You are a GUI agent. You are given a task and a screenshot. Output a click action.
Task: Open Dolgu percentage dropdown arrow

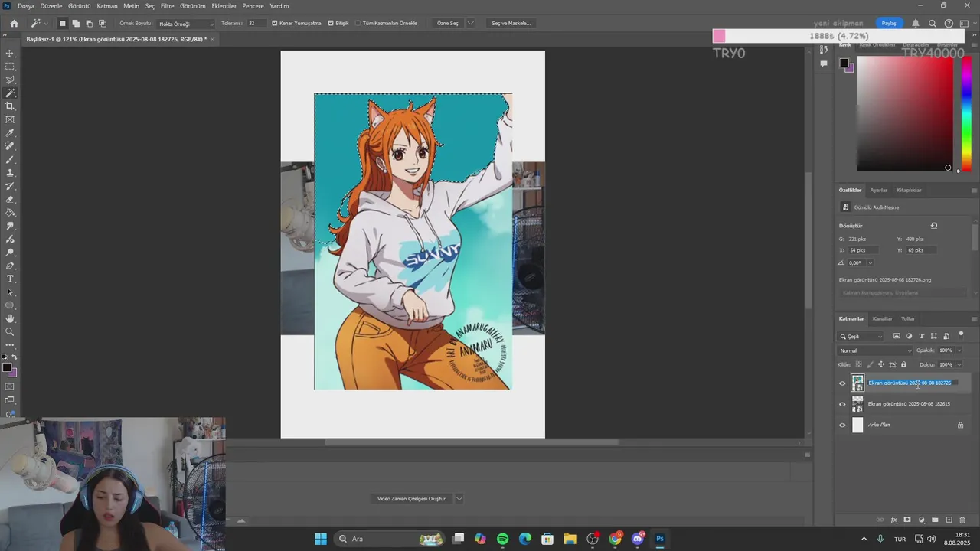(959, 364)
